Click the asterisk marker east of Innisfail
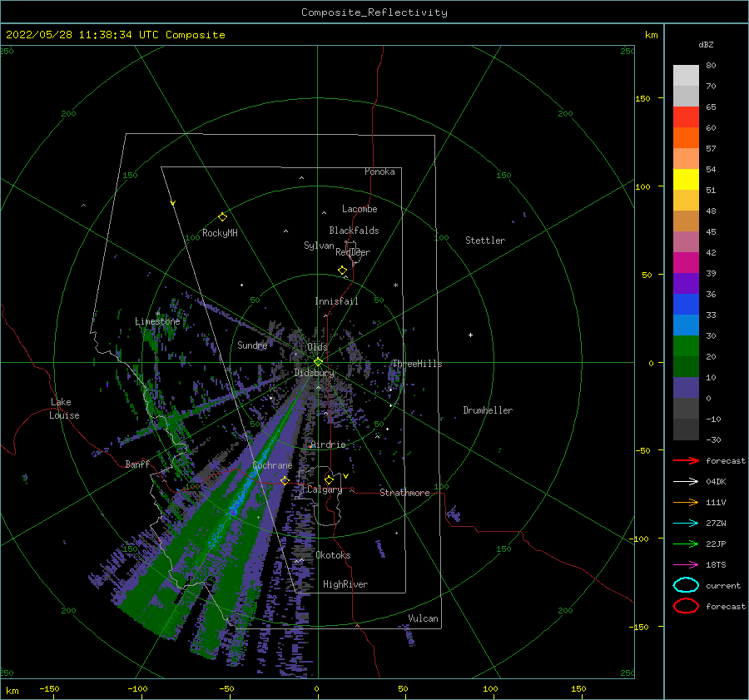 [395, 285]
